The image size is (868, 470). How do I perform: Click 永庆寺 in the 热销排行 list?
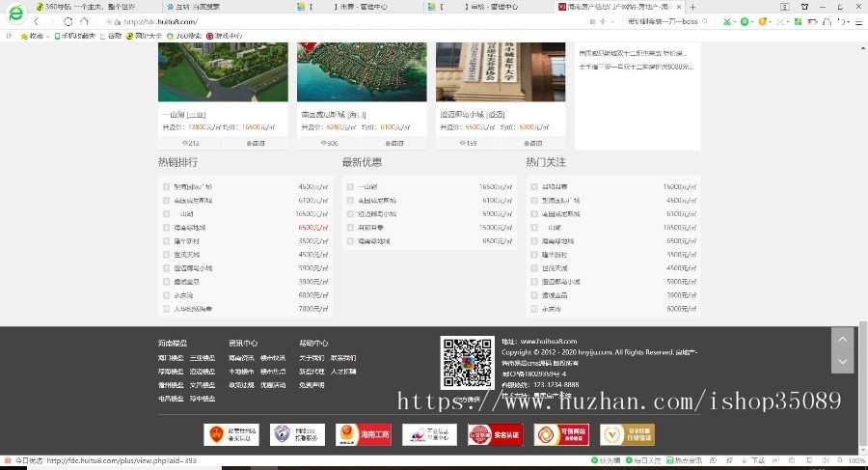[182, 295]
